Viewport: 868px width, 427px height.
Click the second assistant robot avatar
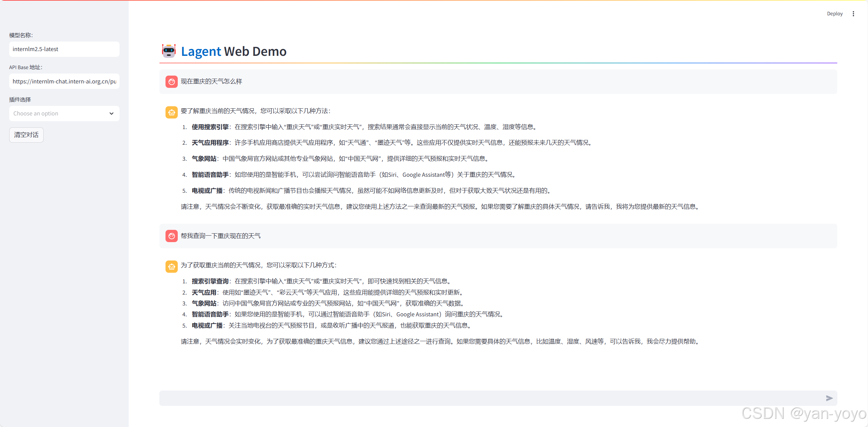171,266
